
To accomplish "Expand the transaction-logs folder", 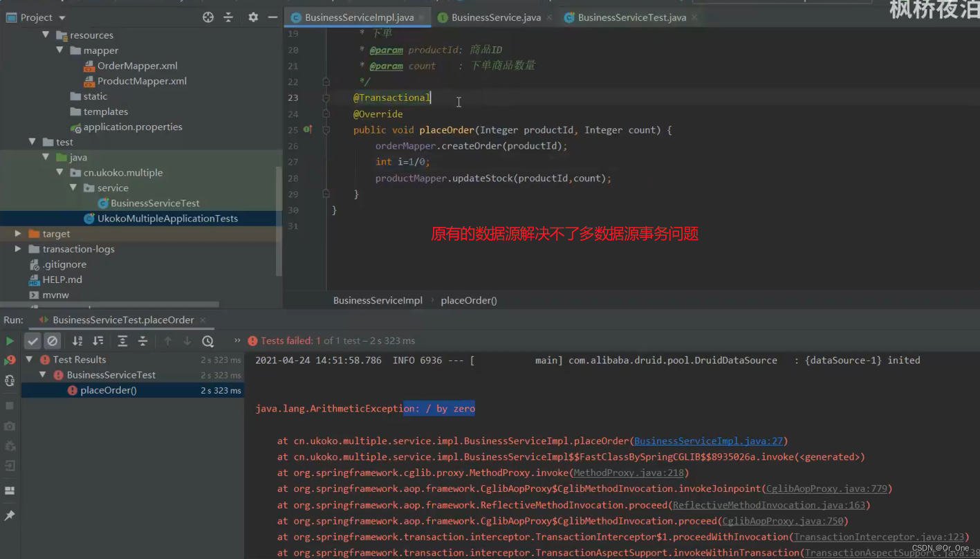I will click(x=18, y=249).
